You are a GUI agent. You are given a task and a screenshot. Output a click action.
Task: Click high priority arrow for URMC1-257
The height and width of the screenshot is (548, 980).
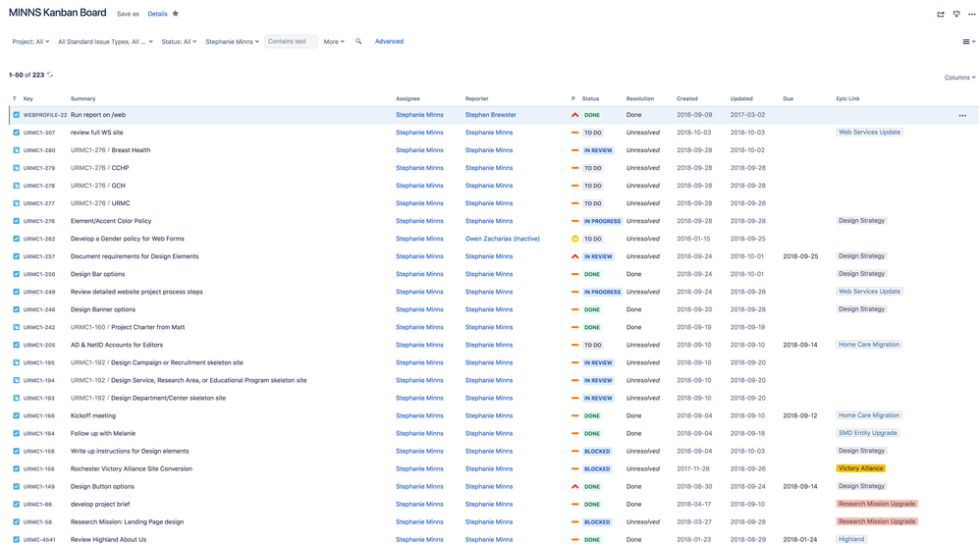coord(575,256)
